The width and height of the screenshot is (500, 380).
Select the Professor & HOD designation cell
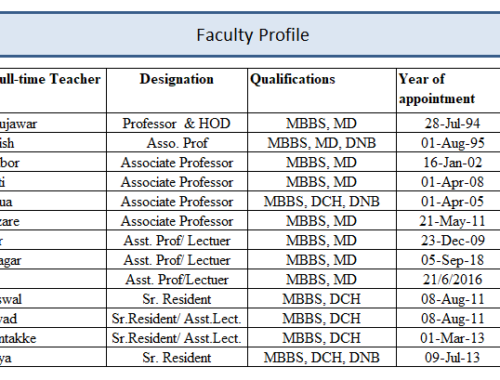click(x=177, y=123)
